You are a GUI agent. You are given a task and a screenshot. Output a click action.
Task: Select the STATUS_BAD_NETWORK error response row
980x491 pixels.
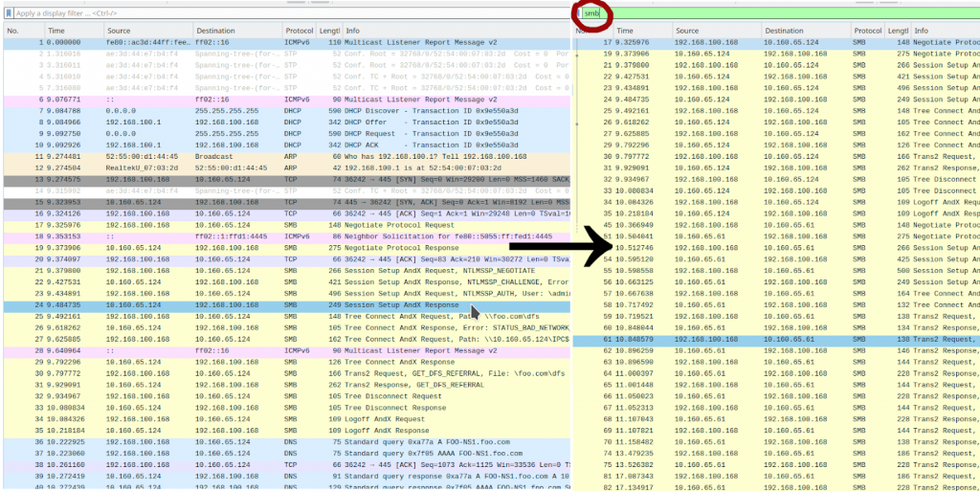287,328
